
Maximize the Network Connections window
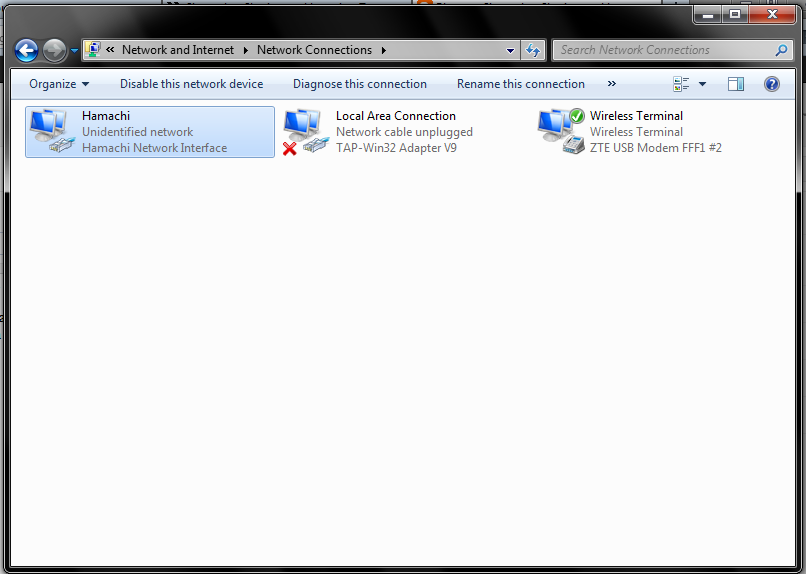click(735, 14)
